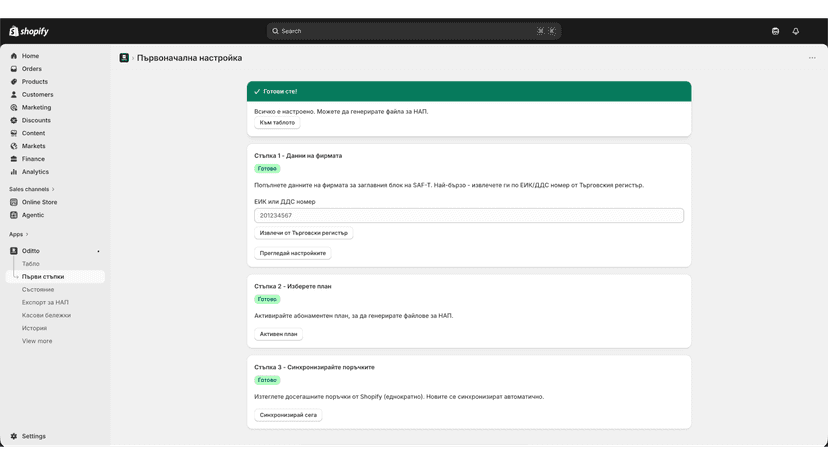Click Готово badge under Стъпка 2

tap(267, 299)
